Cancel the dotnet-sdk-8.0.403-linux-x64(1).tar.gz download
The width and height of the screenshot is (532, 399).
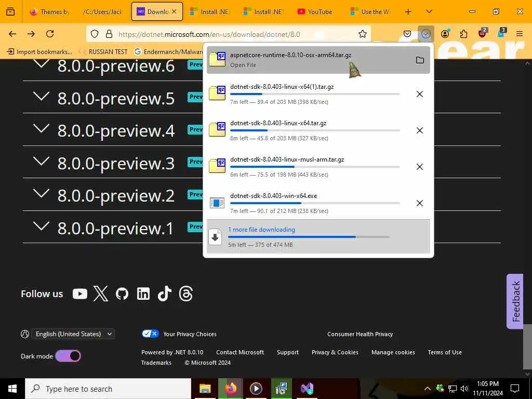click(420, 94)
